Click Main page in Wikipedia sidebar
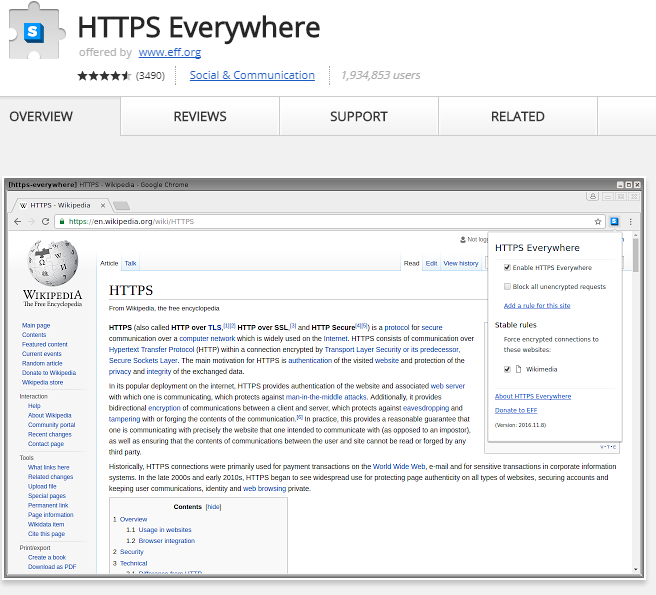The height and width of the screenshot is (595, 656). pos(36,326)
